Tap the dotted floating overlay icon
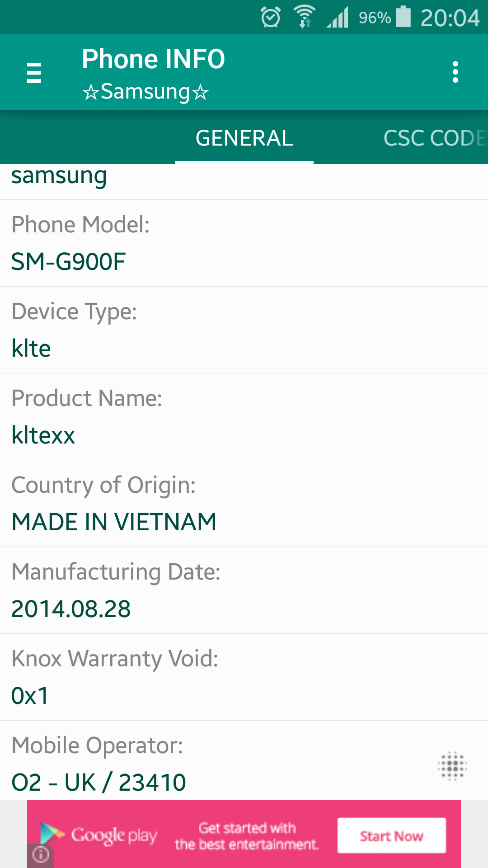This screenshot has width=488, height=868. (x=452, y=766)
